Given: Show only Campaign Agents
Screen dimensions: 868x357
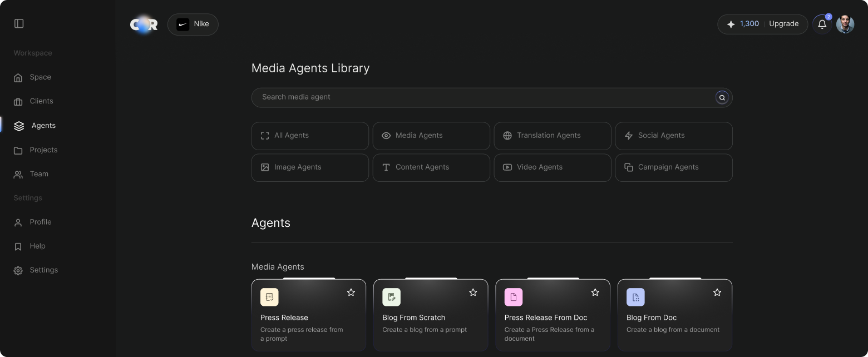Looking at the screenshot, I should coord(673,167).
